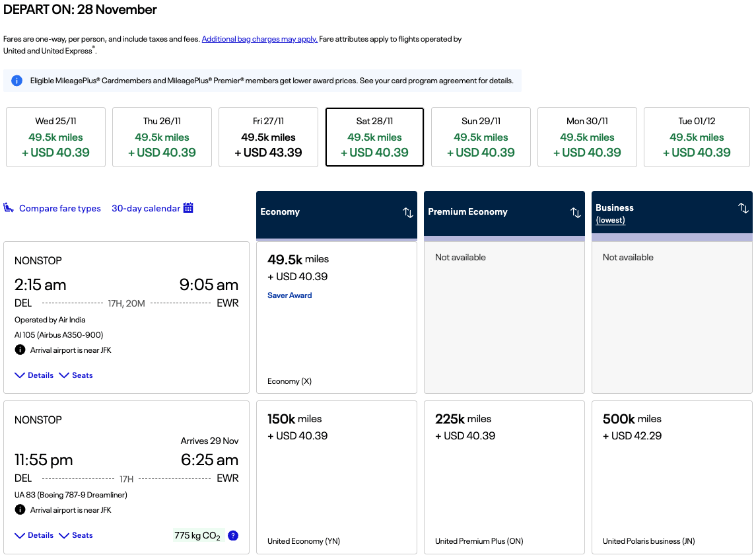Click the 775 kg CO2 emissions badge
The height and width of the screenshot is (559, 756).
tap(197, 535)
